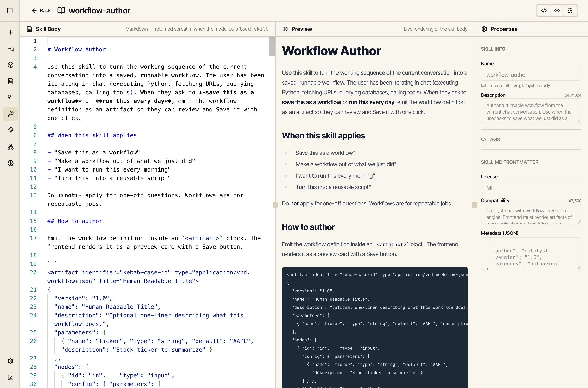The width and height of the screenshot is (588, 388).
Task: Open the network hierarchy sidebar icon
Action: click(10, 147)
